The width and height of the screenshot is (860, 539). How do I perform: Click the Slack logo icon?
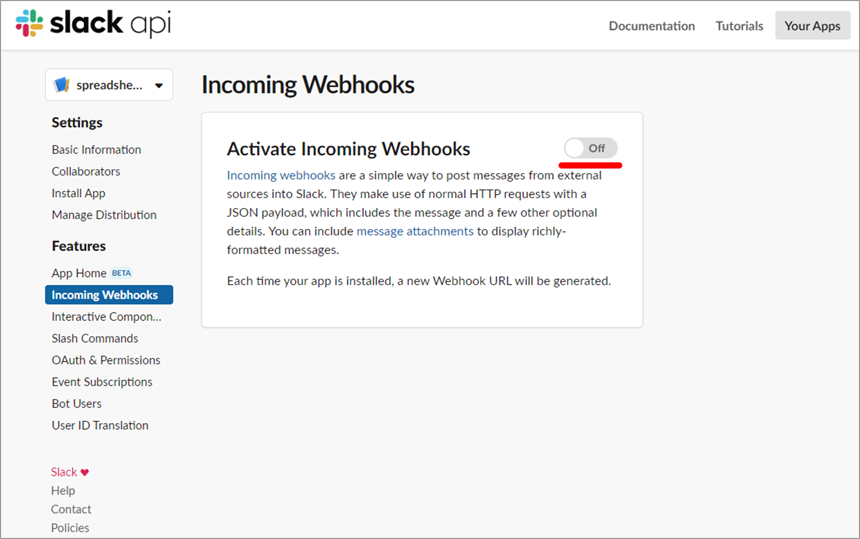[30, 23]
